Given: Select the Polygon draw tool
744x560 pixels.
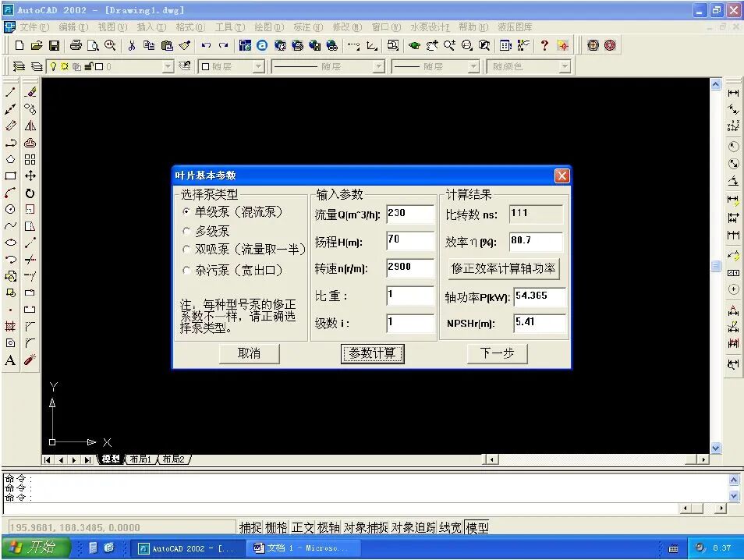Looking at the screenshot, I should [10, 159].
